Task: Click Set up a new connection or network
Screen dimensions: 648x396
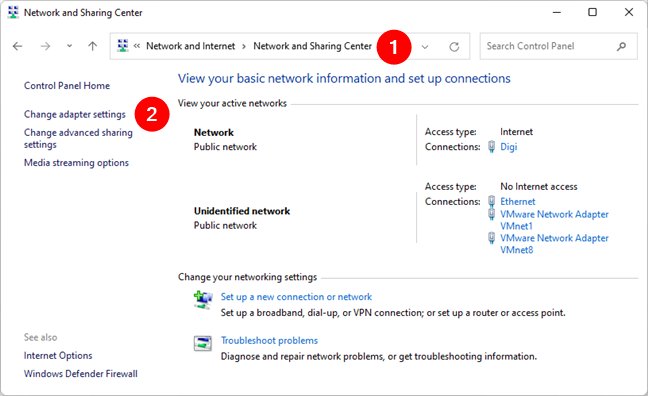Action: click(x=296, y=297)
